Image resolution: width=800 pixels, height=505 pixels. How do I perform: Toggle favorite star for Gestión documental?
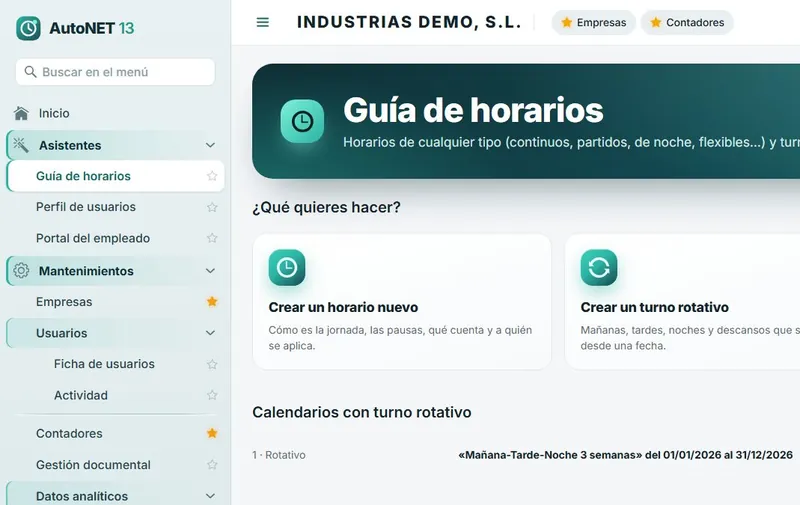point(212,465)
